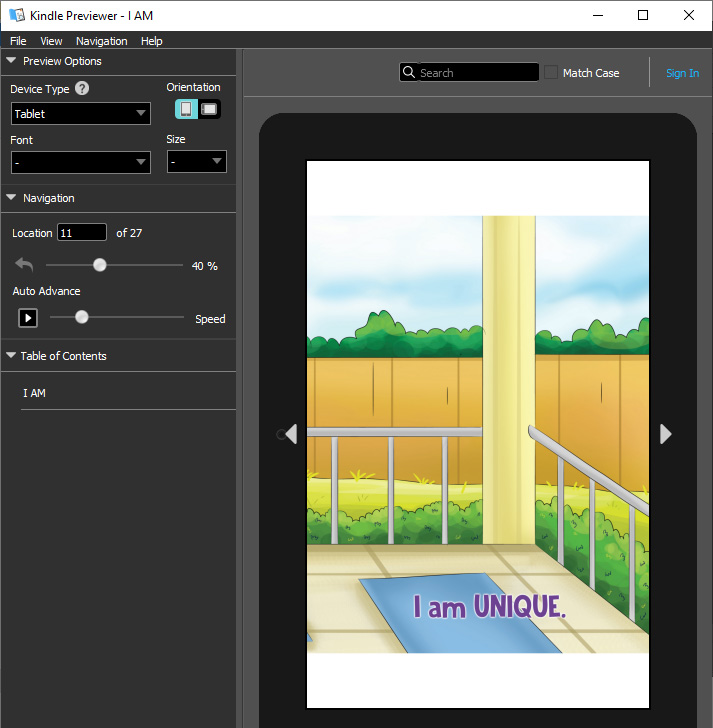Enable the Match Case checkbox

point(551,72)
